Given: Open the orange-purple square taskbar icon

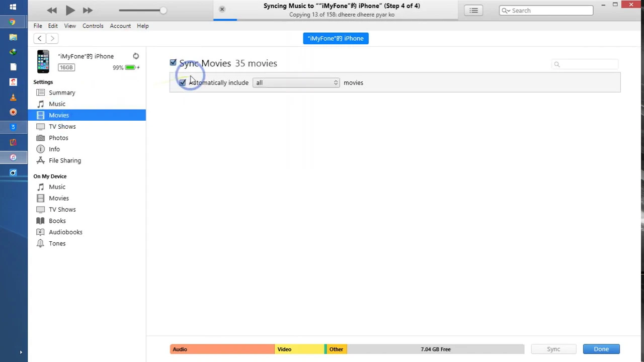Looking at the screenshot, I should 13,142.
